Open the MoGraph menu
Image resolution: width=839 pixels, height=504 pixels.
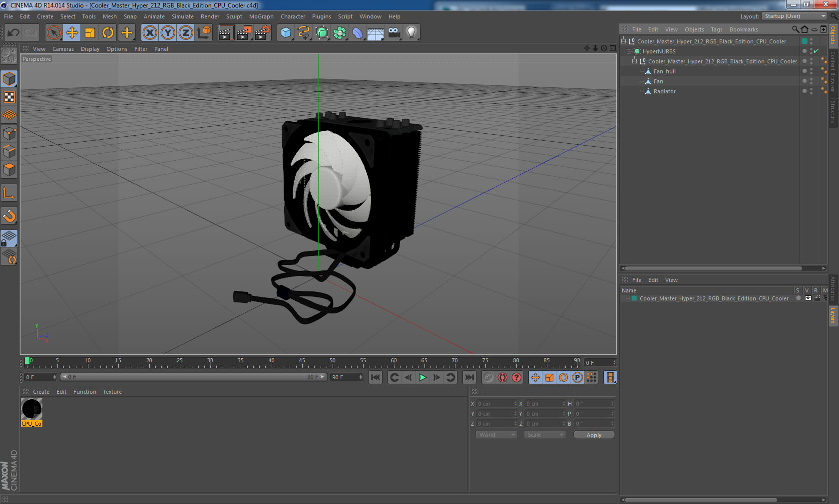point(261,16)
